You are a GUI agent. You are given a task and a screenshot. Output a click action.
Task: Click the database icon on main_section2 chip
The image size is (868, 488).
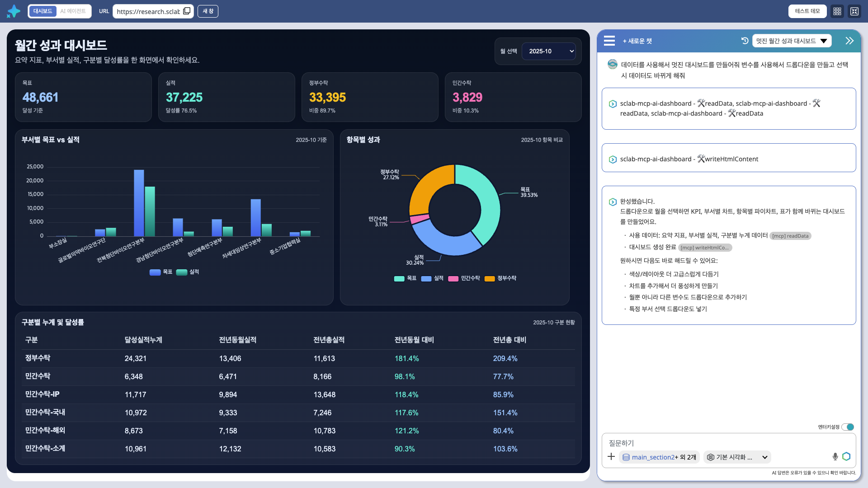point(626,457)
